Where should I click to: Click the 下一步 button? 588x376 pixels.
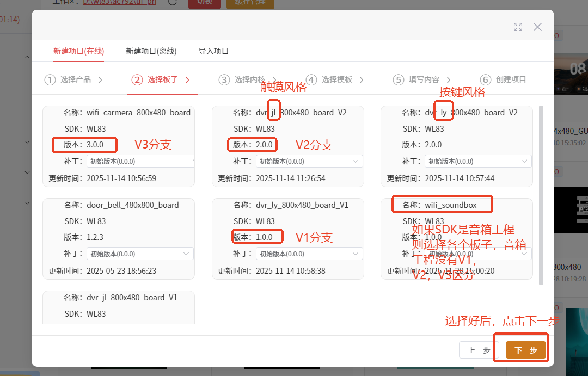tap(526, 350)
